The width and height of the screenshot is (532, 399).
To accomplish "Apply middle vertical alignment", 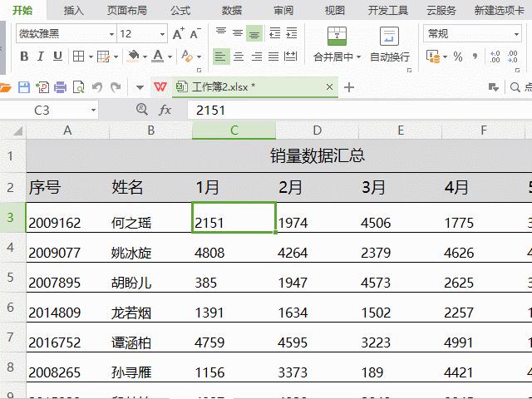I will point(238,33).
